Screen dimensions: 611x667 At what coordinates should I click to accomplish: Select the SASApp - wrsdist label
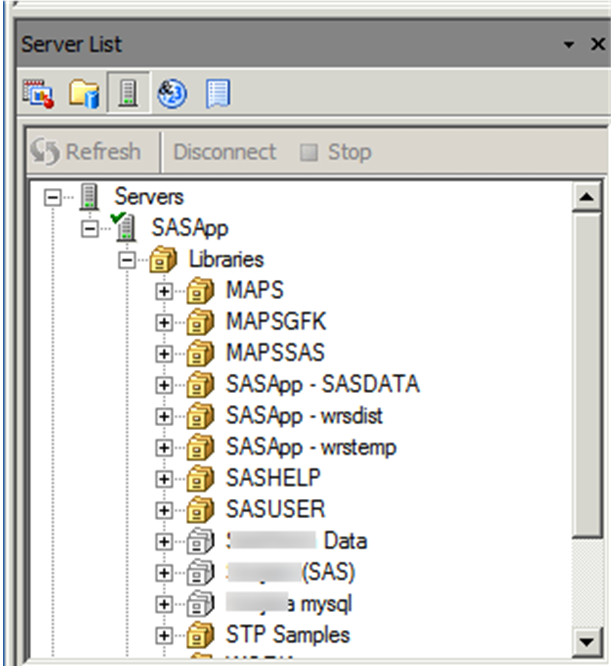click(304, 416)
